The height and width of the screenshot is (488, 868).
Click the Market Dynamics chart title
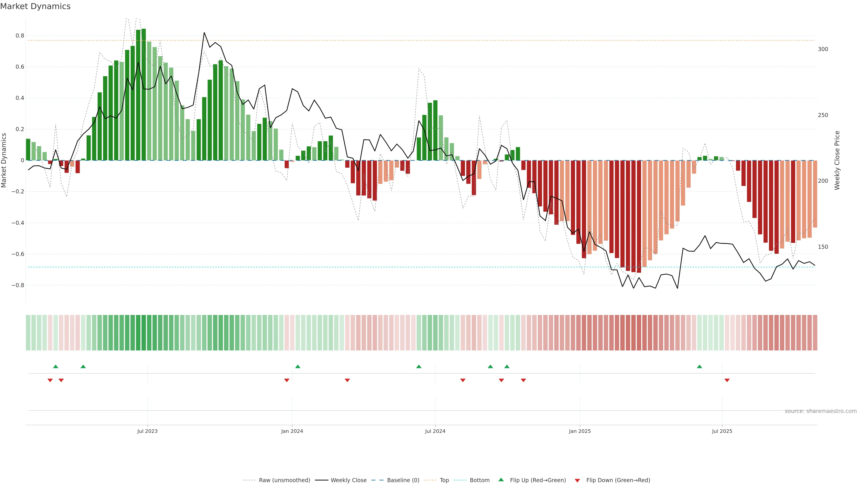coord(35,6)
